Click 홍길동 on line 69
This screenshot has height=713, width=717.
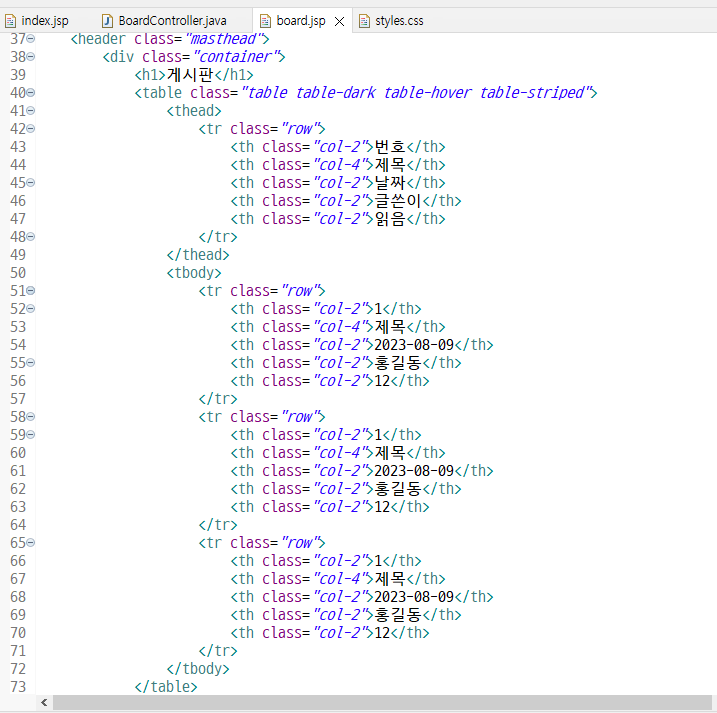[398, 615]
